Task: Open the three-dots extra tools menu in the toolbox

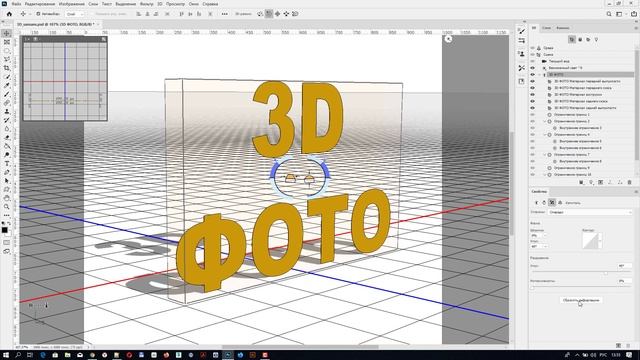Action: 7,215
